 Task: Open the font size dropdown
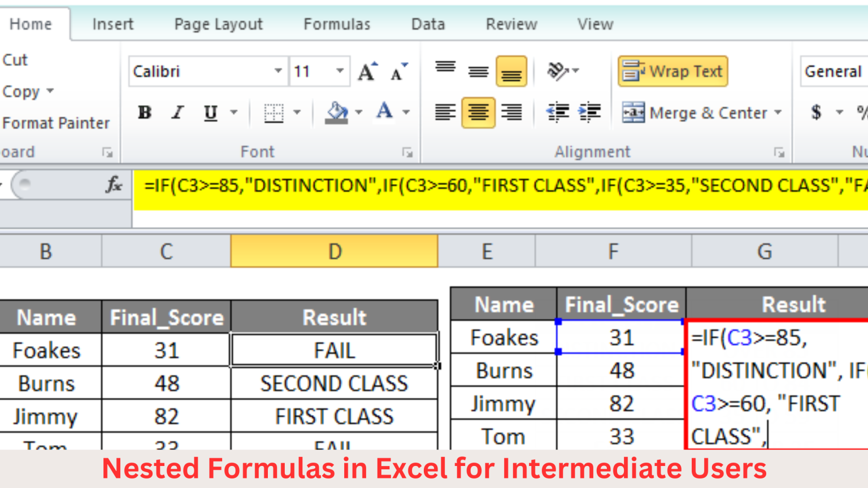pos(340,71)
